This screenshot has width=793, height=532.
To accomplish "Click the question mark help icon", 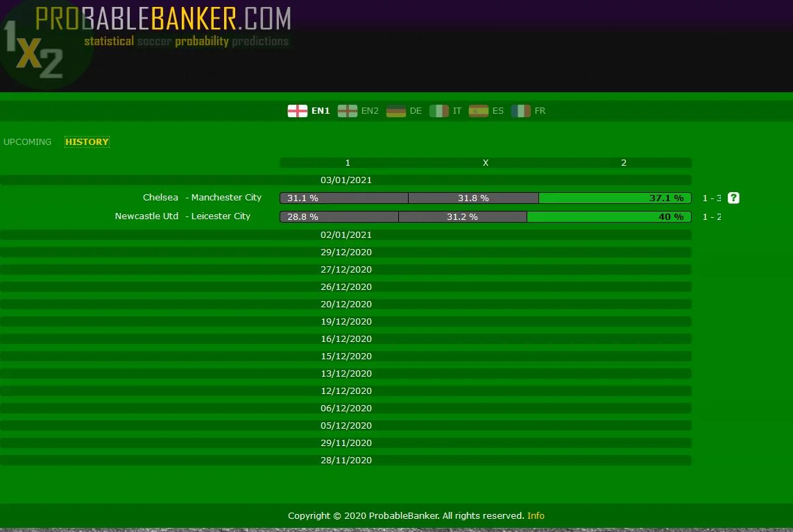I will point(733,198).
